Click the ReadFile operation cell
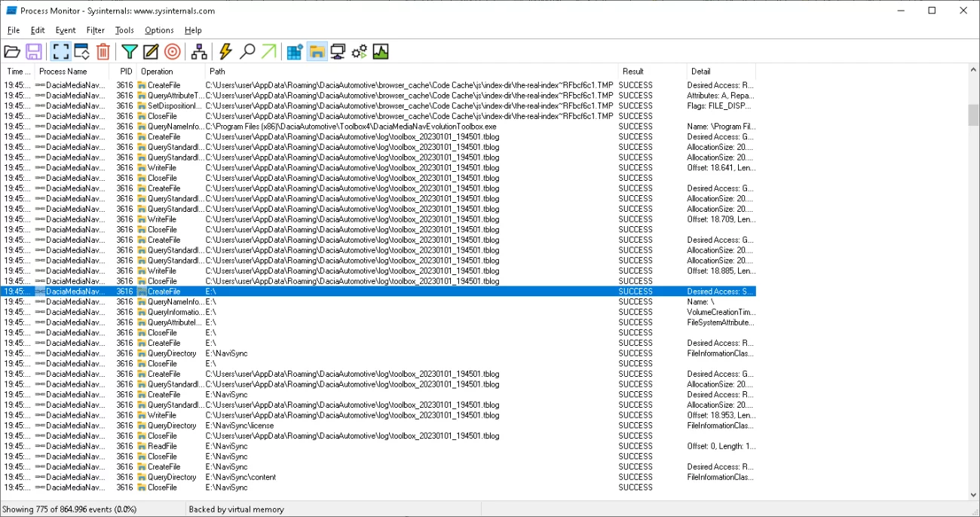The height and width of the screenshot is (517, 980). (162, 446)
